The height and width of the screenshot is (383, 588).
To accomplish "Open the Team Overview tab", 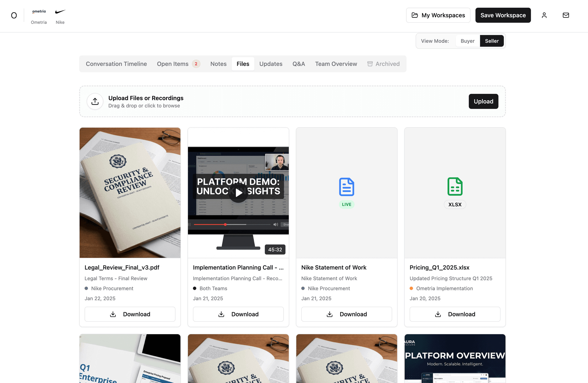I will click(x=336, y=64).
